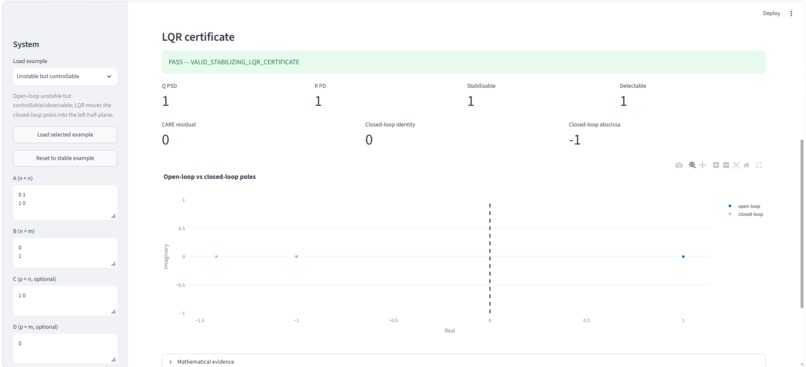Click the Zoom out plot icon
Viewport: 806px width, 367px height.
click(726, 165)
